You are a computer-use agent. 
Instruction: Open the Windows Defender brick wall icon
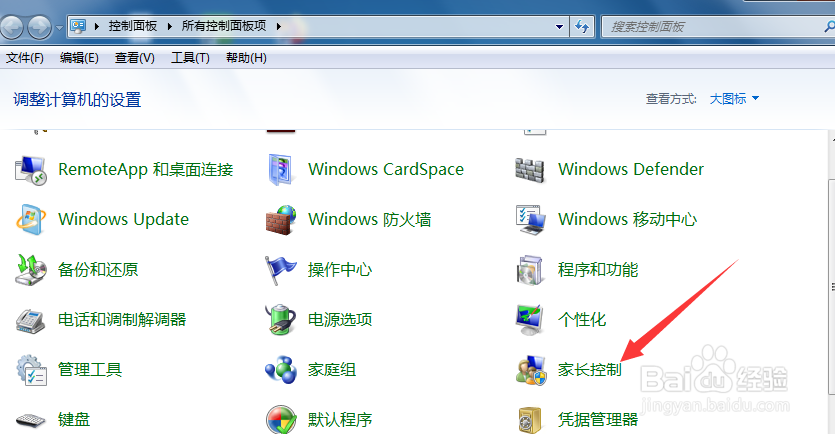tap(530, 170)
